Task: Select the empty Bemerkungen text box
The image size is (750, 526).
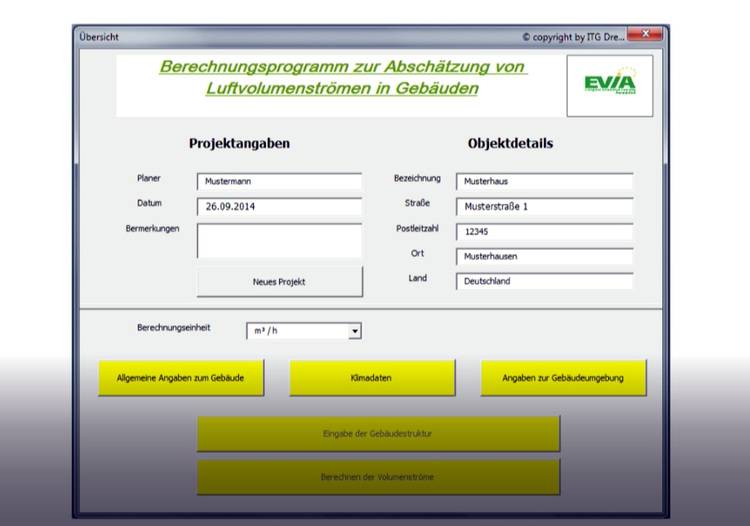Action: pyautogui.click(x=279, y=241)
